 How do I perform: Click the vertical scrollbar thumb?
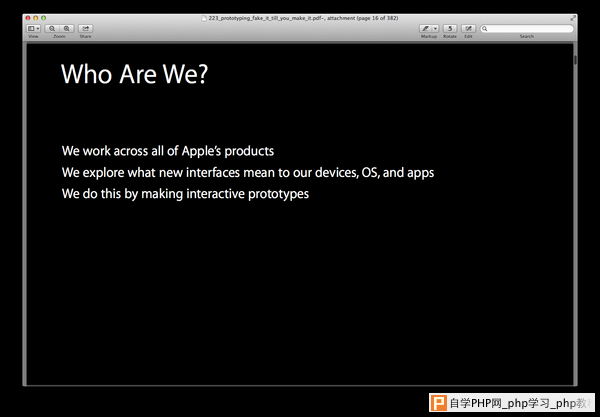click(575, 60)
